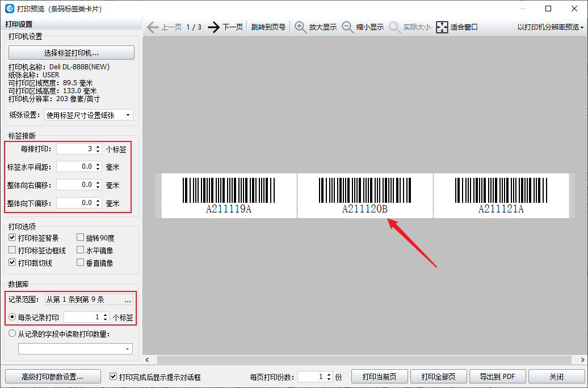The width and height of the screenshot is (588, 388).
Task: Click the 每排打印 count field
Action: (x=75, y=149)
